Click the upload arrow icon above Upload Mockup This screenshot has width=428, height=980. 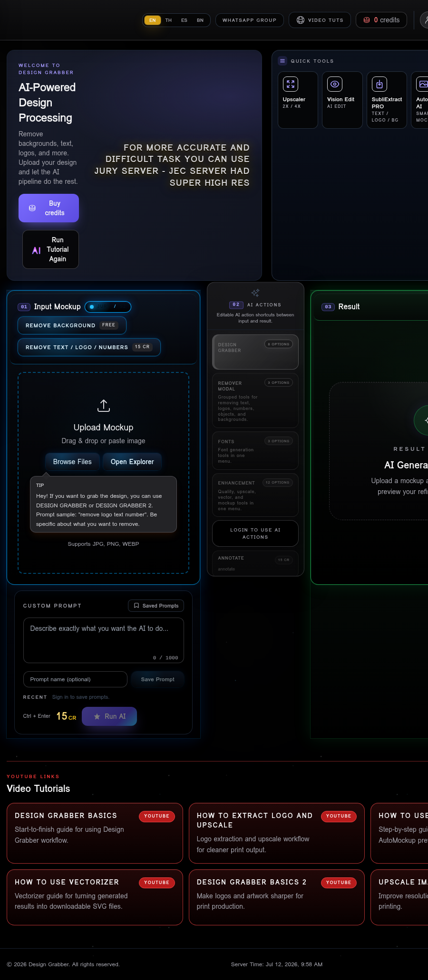click(x=104, y=406)
